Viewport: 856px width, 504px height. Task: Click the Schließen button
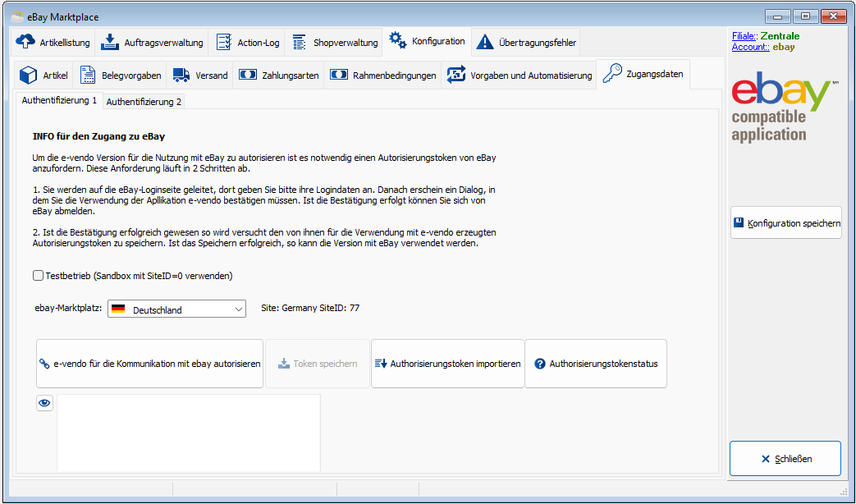pos(785,459)
